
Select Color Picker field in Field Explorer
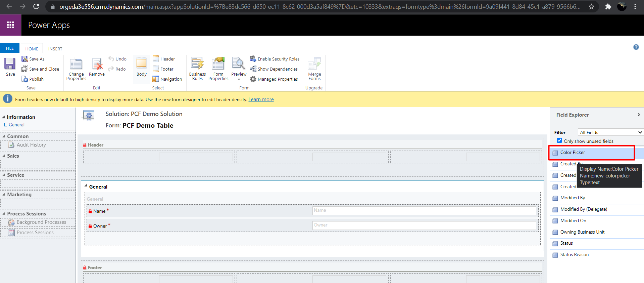[x=572, y=153]
